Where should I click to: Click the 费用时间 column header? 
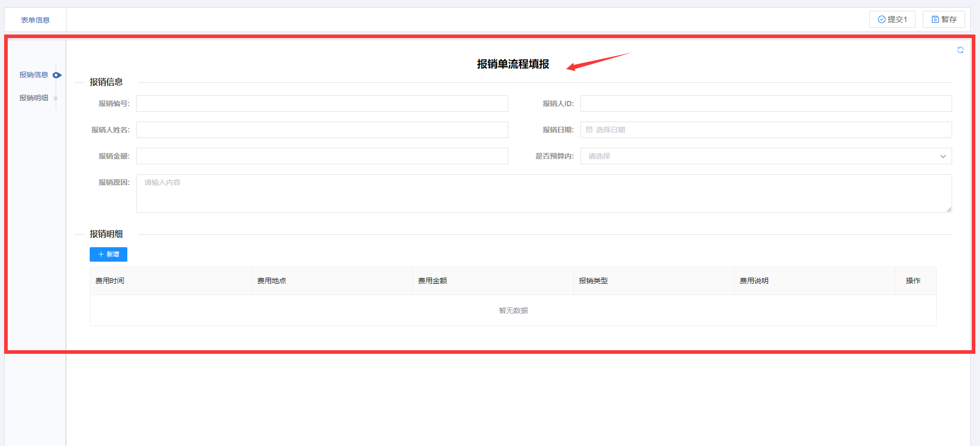click(x=110, y=281)
